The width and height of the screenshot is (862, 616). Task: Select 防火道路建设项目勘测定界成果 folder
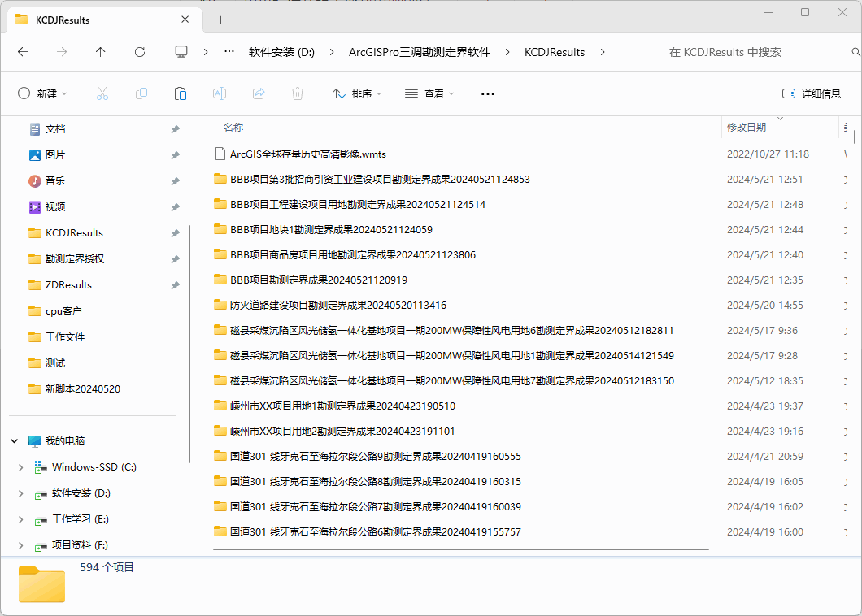(337, 306)
